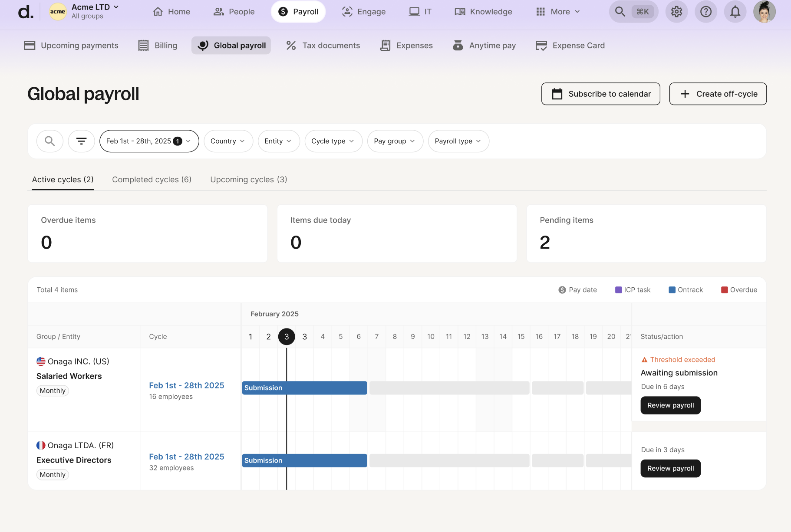
Task: Click the Deel logo icon
Action: [x=26, y=12]
